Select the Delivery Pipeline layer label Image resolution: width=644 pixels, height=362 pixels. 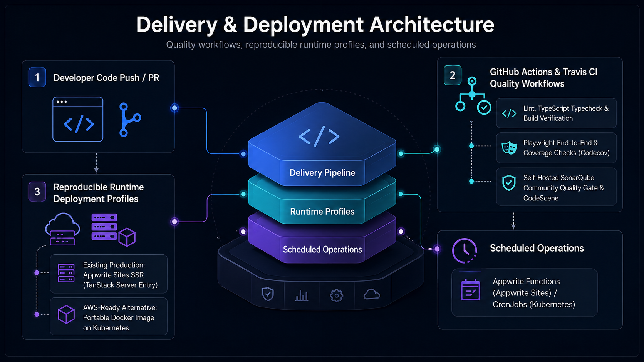(322, 173)
